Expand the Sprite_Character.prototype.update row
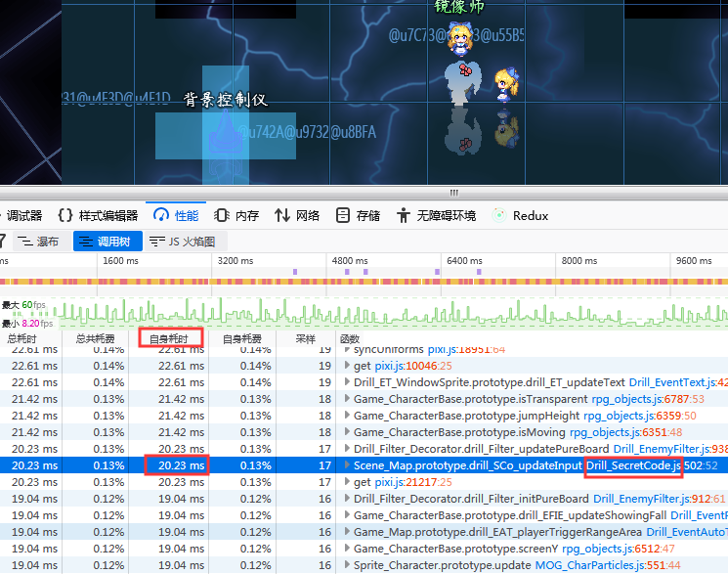The image size is (728, 574). pyautogui.click(x=347, y=565)
